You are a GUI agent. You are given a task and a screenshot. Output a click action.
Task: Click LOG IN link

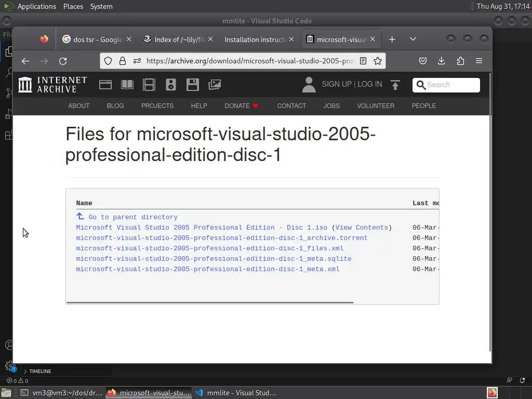tap(370, 84)
